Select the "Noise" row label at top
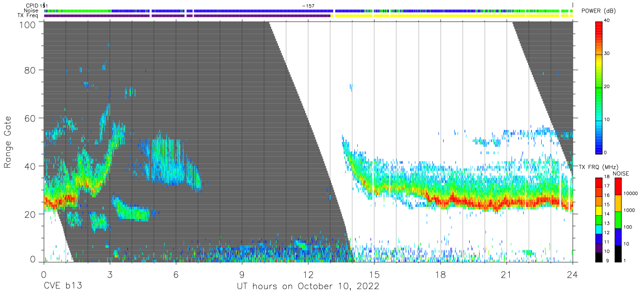The height and width of the screenshot is (297, 644). (31, 10)
